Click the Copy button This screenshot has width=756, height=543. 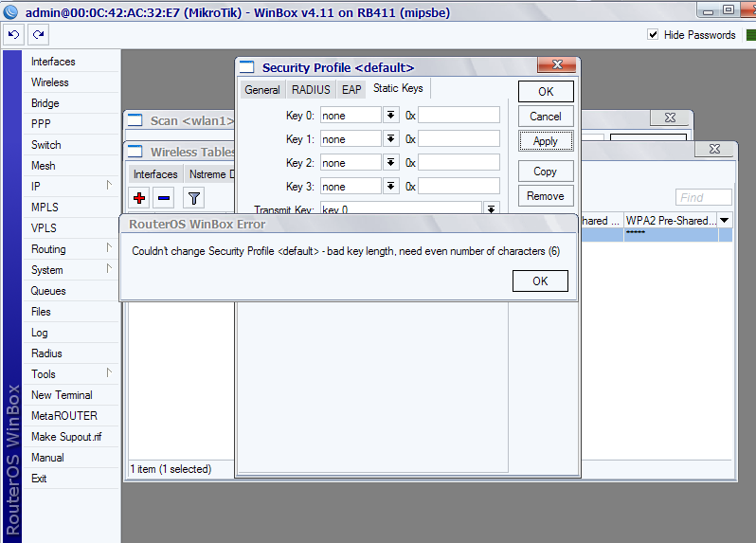pos(546,172)
